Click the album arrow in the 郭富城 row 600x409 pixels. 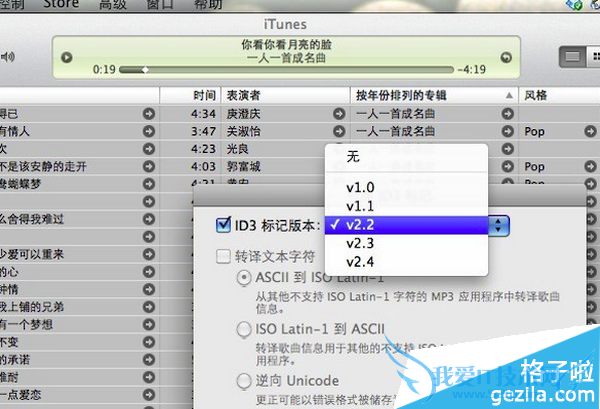pos(507,166)
